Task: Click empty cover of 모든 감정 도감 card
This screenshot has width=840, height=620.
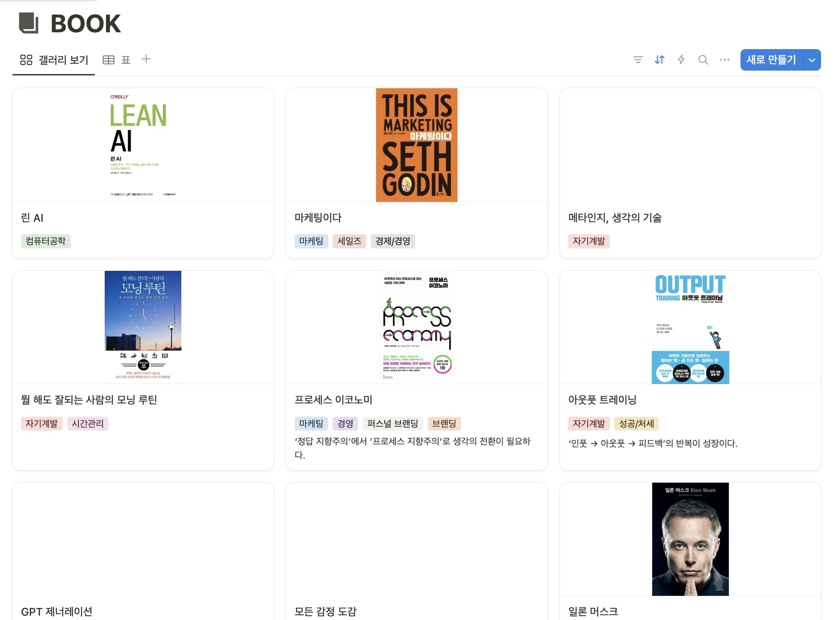Action: [417, 539]
